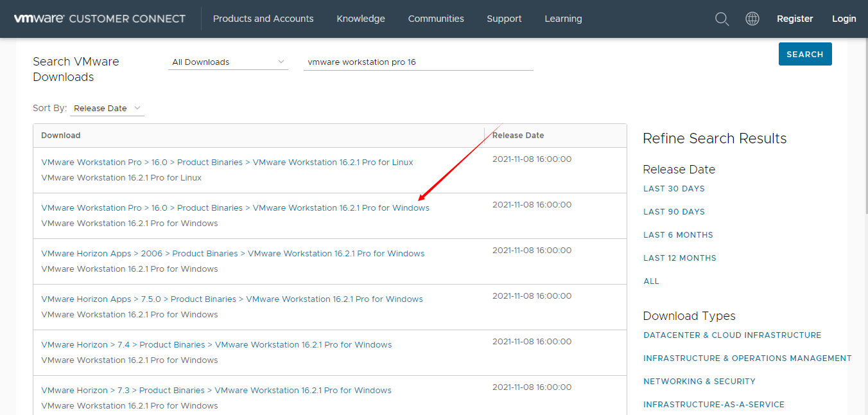Screen dimensions: 868x415
Task: Expand the Sort By Release Date dropdown
Action: click(107, 108)
